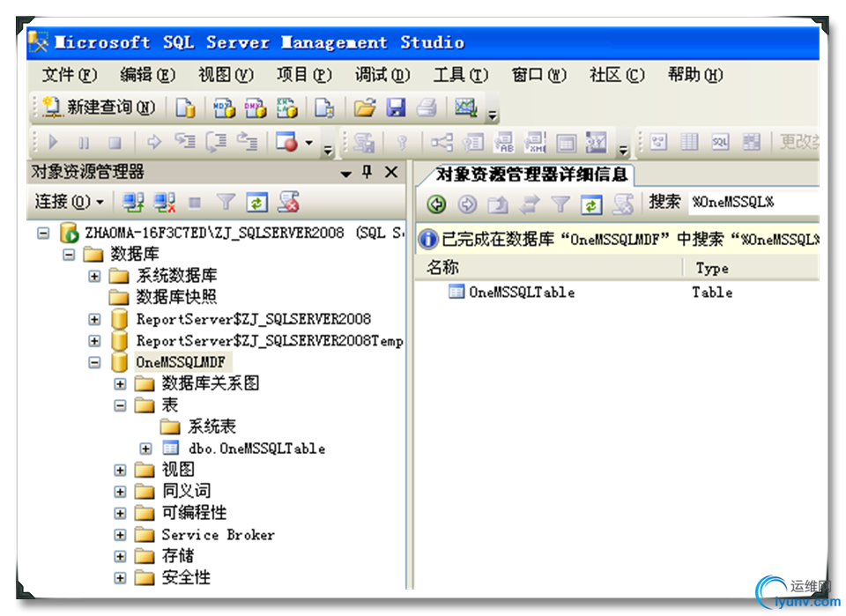
Task: Click Connect Object Explorer icon
Action: pos(133,203)
